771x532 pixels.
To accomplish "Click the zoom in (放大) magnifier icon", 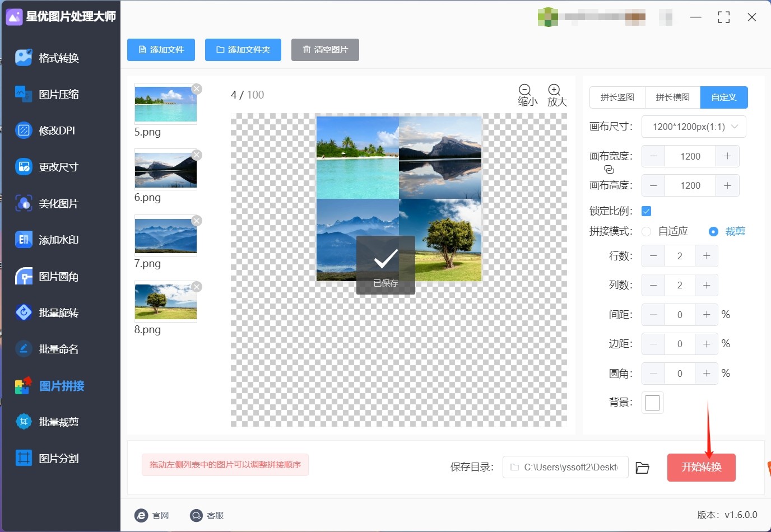I will coord(554,90).
